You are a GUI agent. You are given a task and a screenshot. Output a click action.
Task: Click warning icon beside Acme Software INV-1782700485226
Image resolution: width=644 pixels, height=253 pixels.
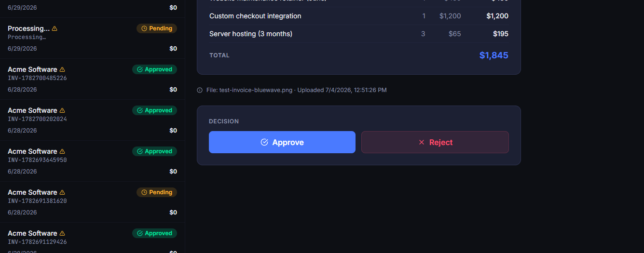(x=62, y=69)
